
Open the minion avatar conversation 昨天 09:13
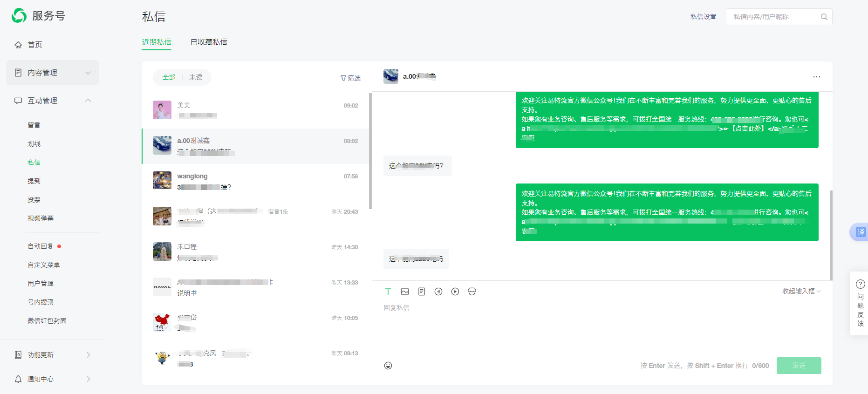(x=255, y=359)
